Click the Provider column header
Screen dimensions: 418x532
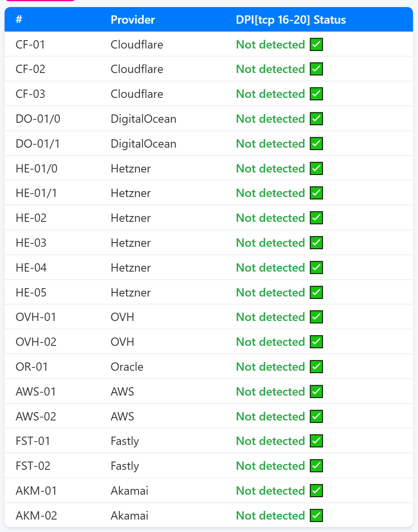tap(133, 20)
